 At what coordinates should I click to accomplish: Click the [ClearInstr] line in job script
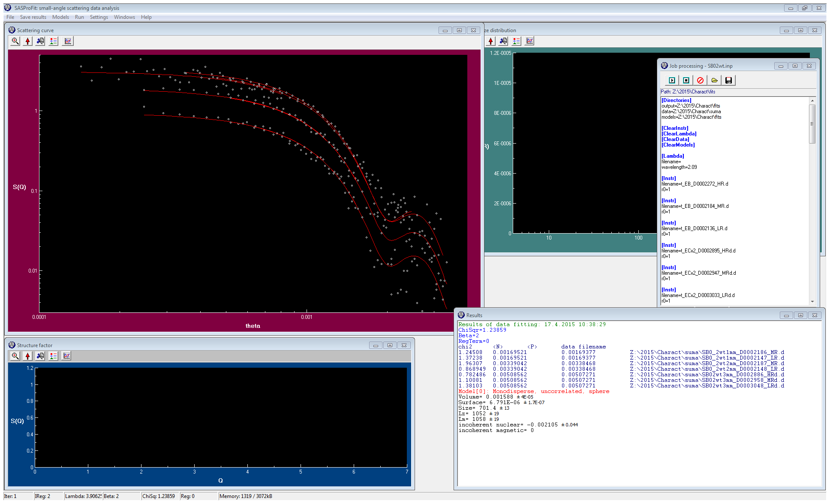click(x=675, y=128)
